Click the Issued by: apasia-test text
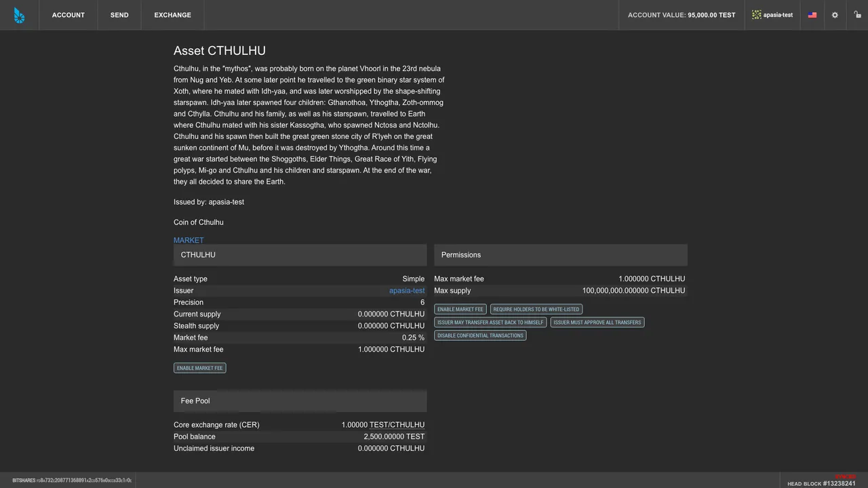The height and width of the screenshot is (488, 868). click(209, 202)
